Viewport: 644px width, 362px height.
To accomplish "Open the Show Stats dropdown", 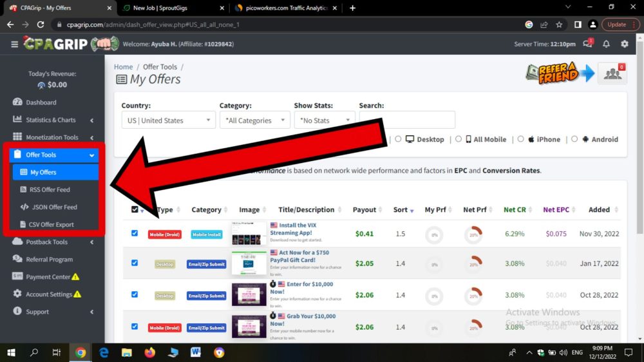I will [x=325, y=120].
